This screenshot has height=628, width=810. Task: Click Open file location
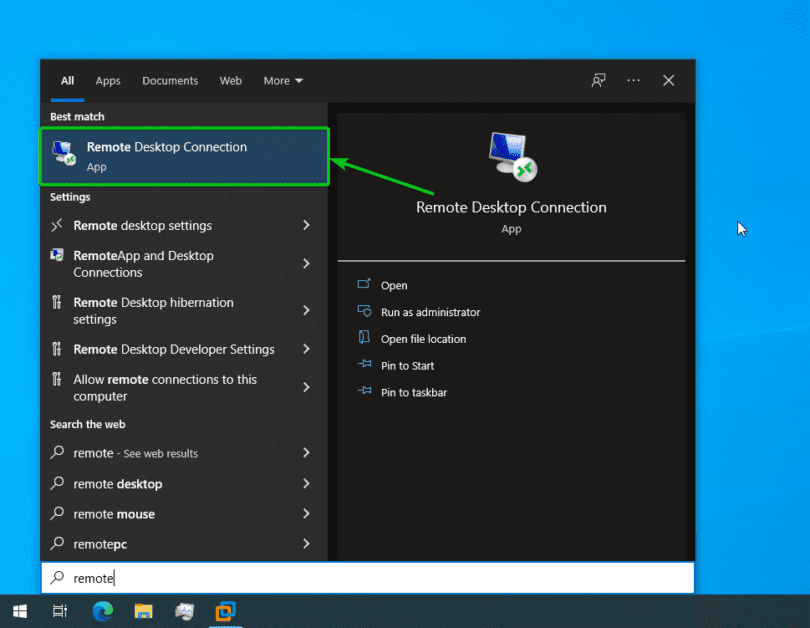point(423,339)
